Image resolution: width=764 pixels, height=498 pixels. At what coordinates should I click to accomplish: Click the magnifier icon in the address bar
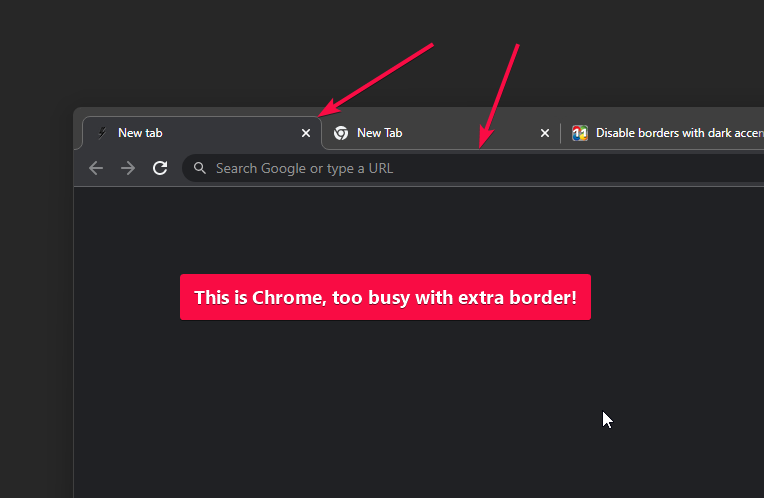click(200, 168)
